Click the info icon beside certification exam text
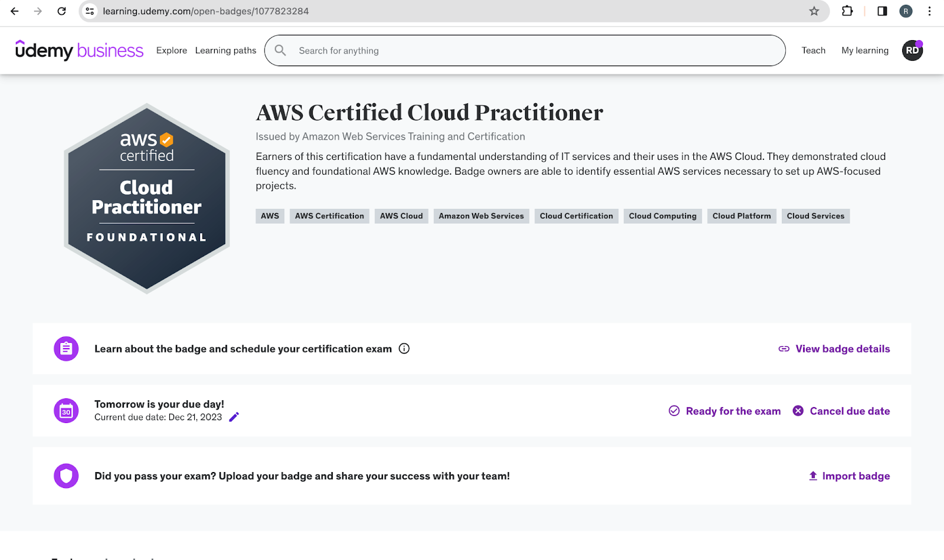This screenshot has height=560, width=944. tap(404, 349)
